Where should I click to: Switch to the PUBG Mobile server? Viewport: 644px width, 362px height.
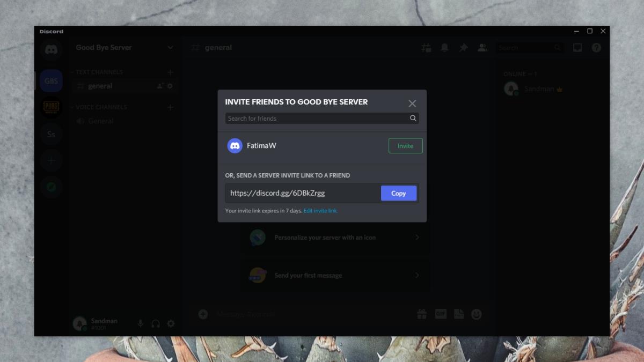pyautogui.click(x=51, y=107)
